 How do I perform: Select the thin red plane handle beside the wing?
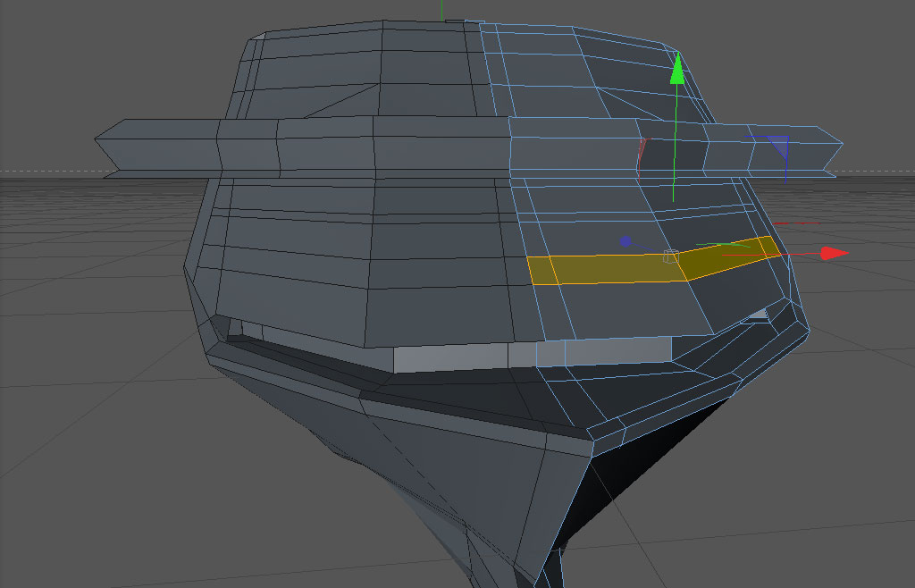642,157
